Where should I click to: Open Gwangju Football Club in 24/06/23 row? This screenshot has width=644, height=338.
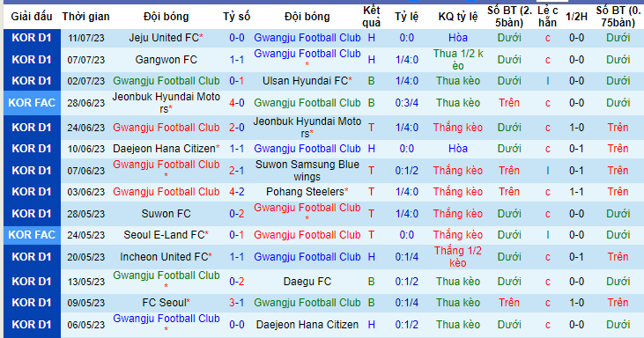(167, 128)
